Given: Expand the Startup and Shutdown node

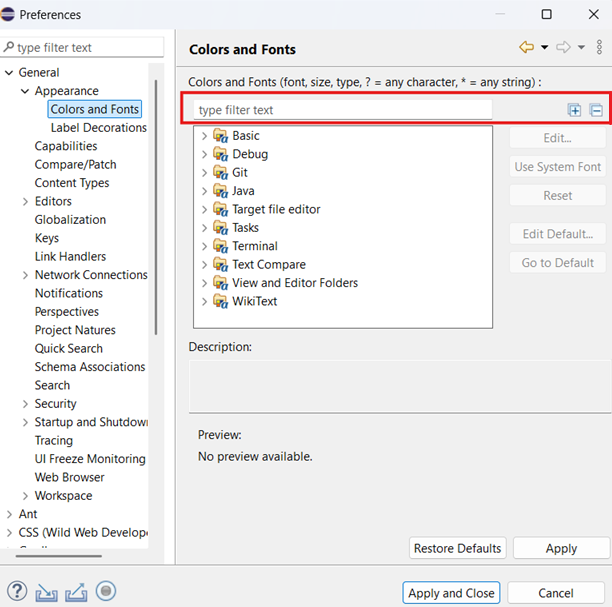Looking at the screenshot, I should [x=25, y=422].
